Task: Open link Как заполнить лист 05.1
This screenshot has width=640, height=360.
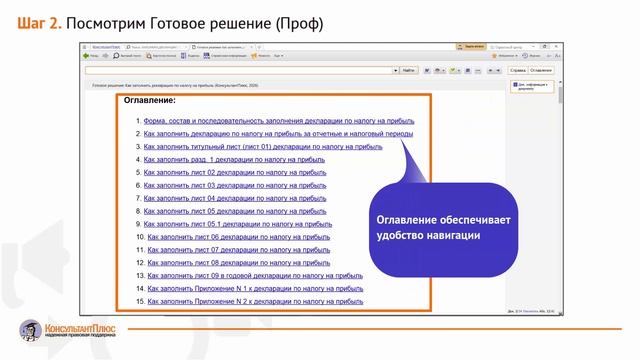Action: coord(238,224)
